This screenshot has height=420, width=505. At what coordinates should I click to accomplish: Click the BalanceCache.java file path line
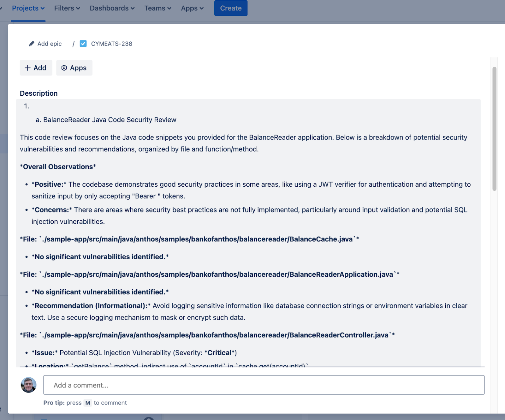tap(189, 239)
